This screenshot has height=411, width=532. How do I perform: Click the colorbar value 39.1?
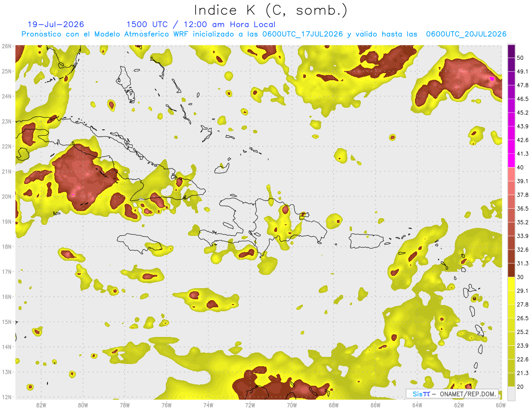coord(522,181)
